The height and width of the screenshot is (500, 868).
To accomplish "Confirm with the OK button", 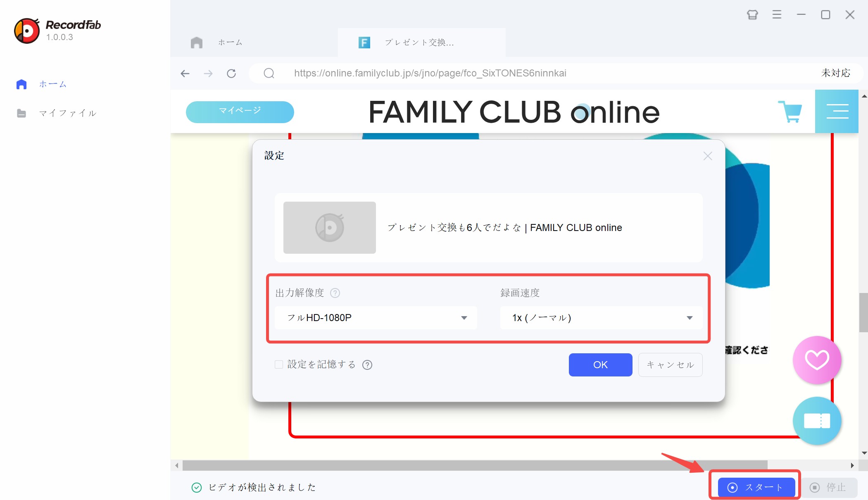I will pyautogui.click(x=600, y=365).
